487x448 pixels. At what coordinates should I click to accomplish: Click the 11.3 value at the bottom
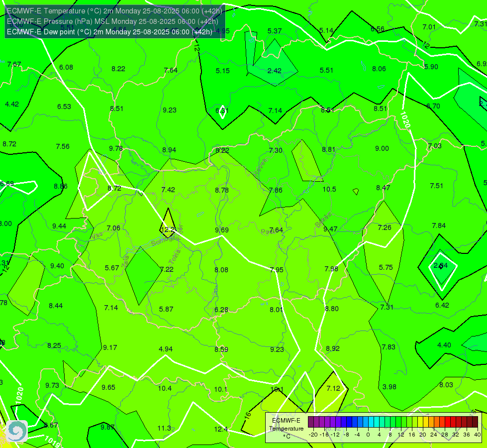pyautogui.click(x=164, y=428)
